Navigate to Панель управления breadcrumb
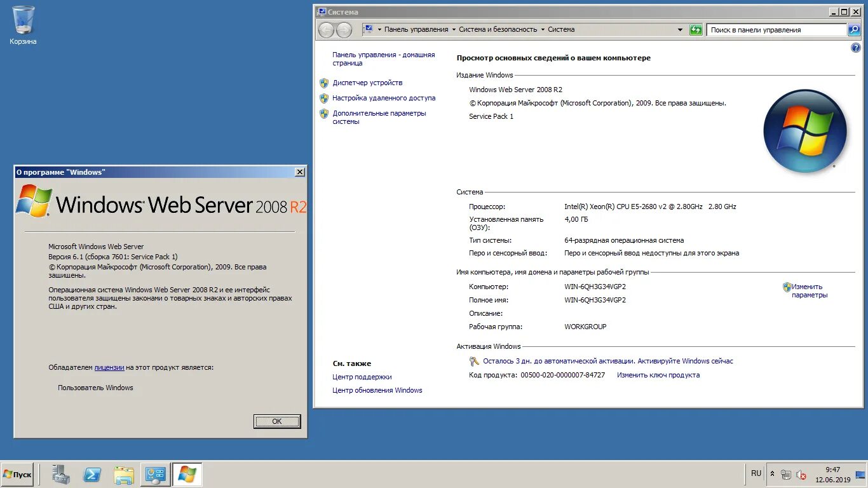The width and height of the screenshot is (868, 488). tap(416, 29)
